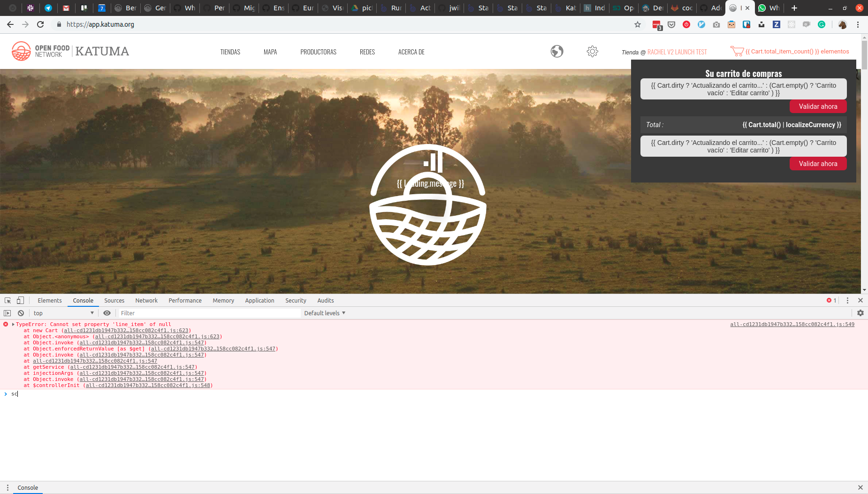Open the drawer three-dot menu
868x494 pixels.
click(8, 488)
